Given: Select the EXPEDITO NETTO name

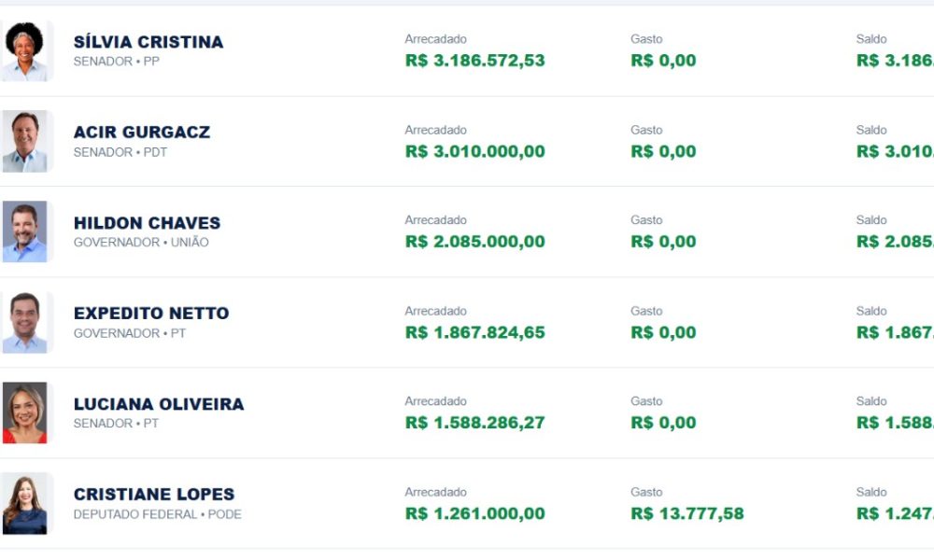Looking at the screenshot, I should [x=151, y=314].
